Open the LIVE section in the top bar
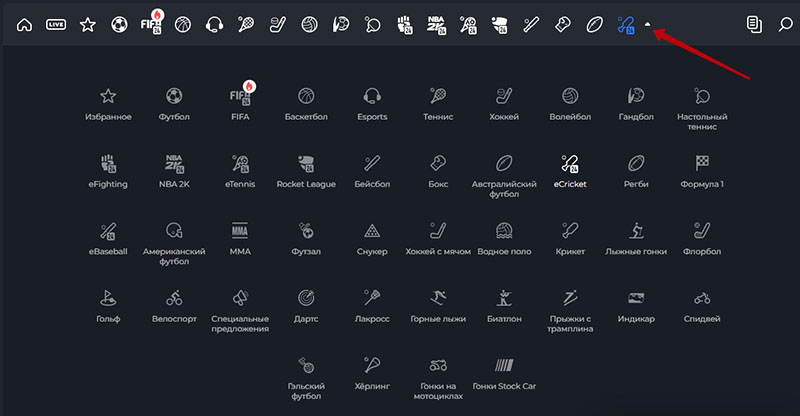 56,23
